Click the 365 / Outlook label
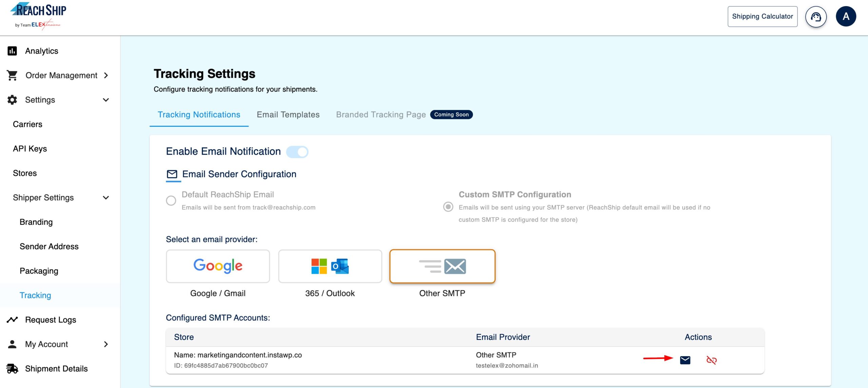The width and height of the screenshot is (868, 388). (x=330, y=293)
